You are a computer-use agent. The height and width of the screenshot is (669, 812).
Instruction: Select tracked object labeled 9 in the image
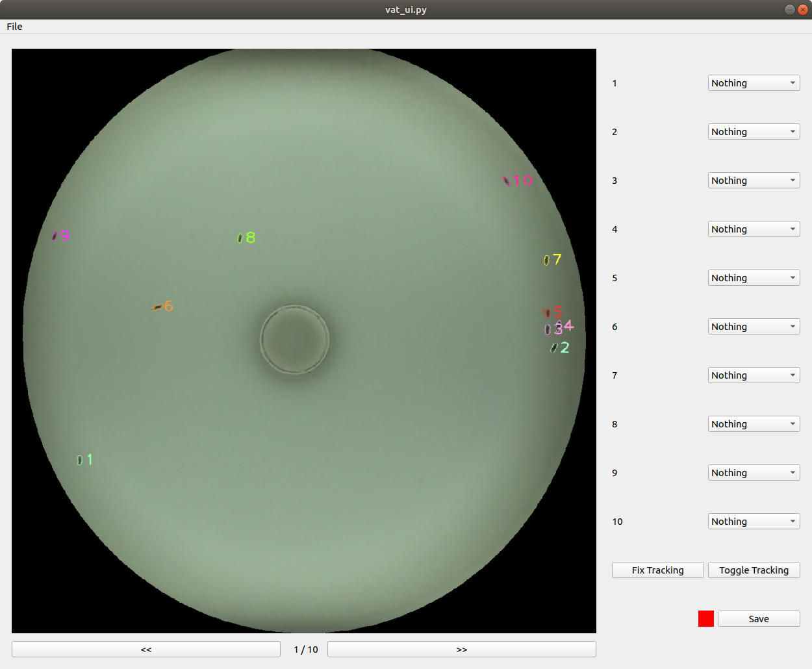click(55, 236)
